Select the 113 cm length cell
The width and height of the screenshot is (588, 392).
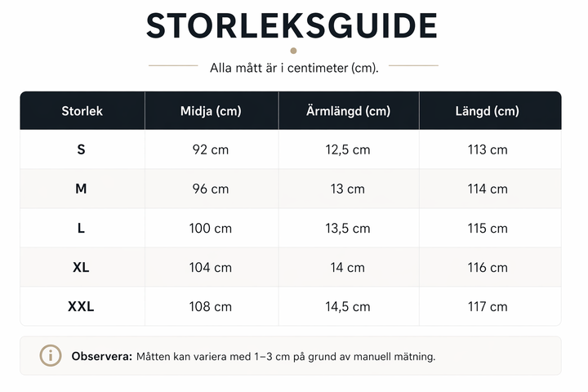[488, 149]
